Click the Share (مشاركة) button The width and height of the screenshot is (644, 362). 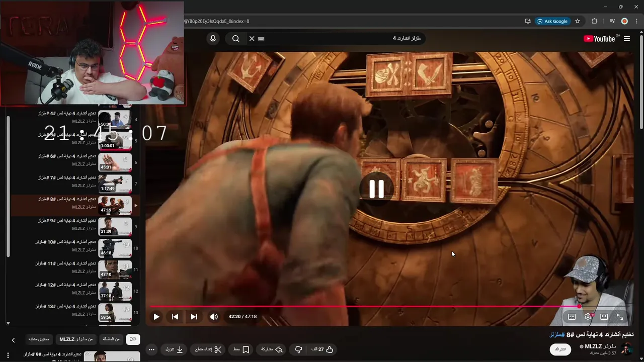pos(272,349)
